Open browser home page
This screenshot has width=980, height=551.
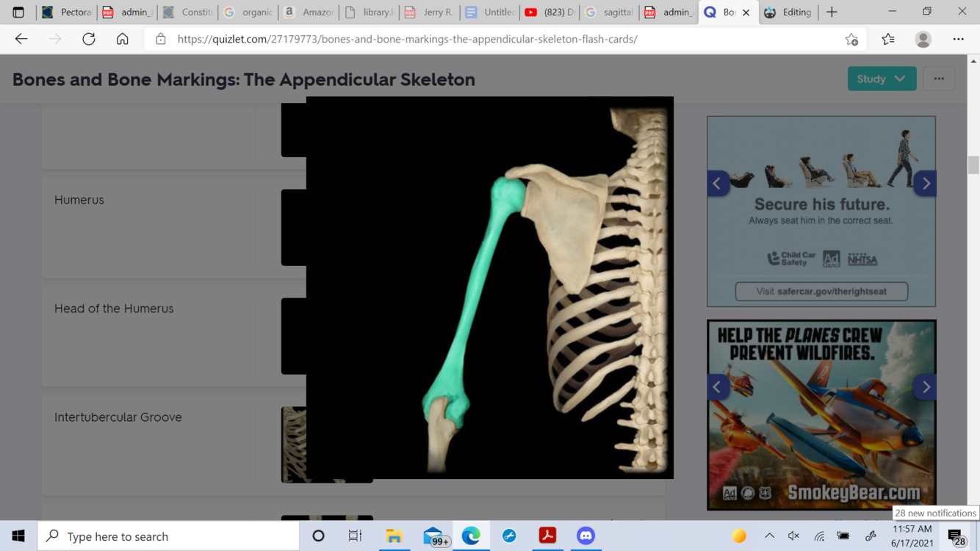point(123,39)
